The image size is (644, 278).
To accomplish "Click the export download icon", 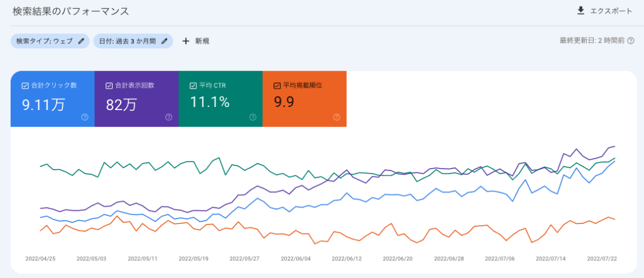I will pyautogui.click(x=580, y=11).
